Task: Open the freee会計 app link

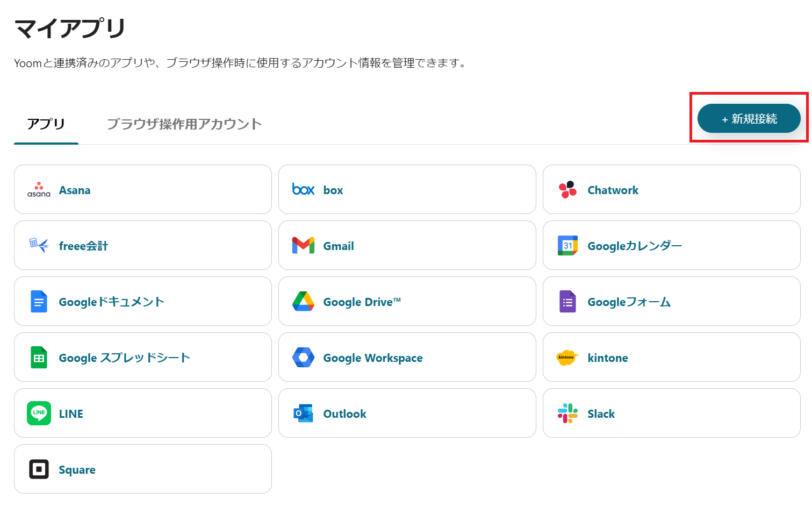Action: pos(83,246)
